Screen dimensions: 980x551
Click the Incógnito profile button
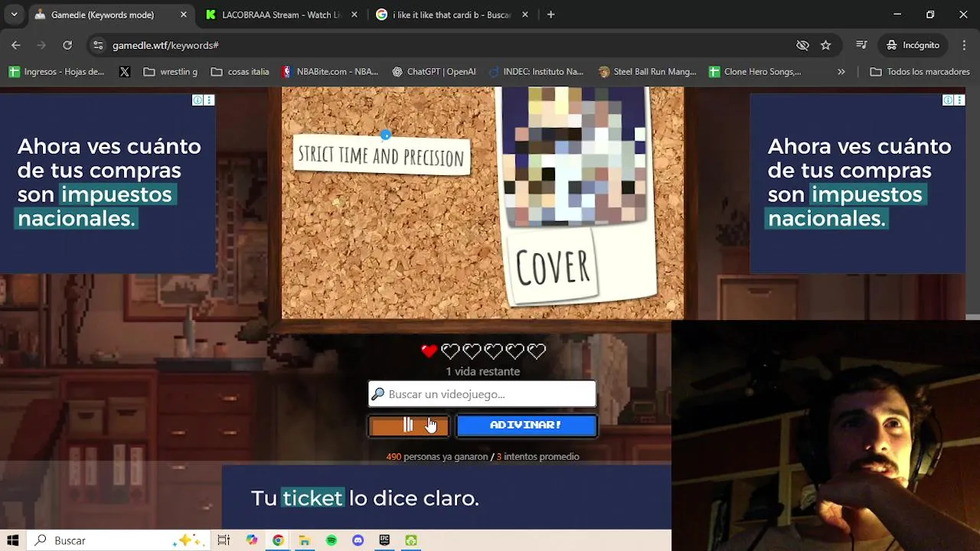pos(913,45)
